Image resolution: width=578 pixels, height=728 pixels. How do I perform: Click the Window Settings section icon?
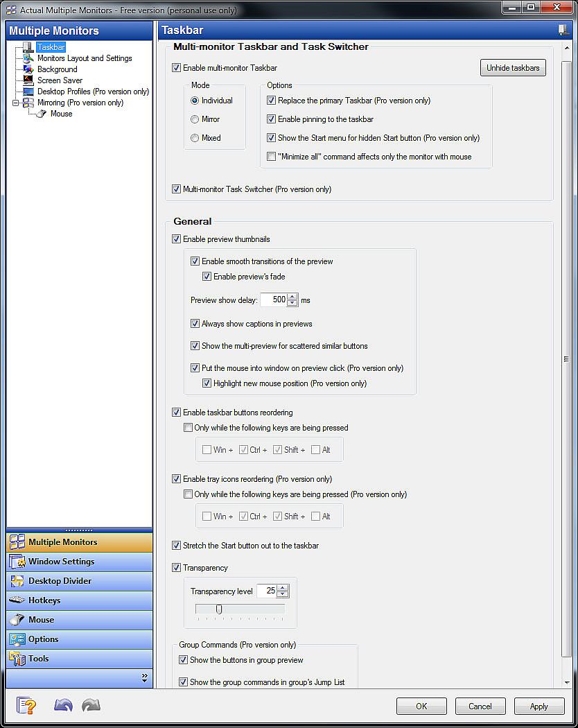(x=17, y=562)
